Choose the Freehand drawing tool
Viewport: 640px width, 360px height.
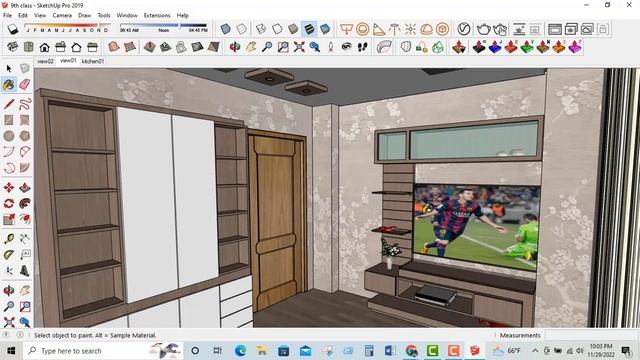[x=24, y=104]
